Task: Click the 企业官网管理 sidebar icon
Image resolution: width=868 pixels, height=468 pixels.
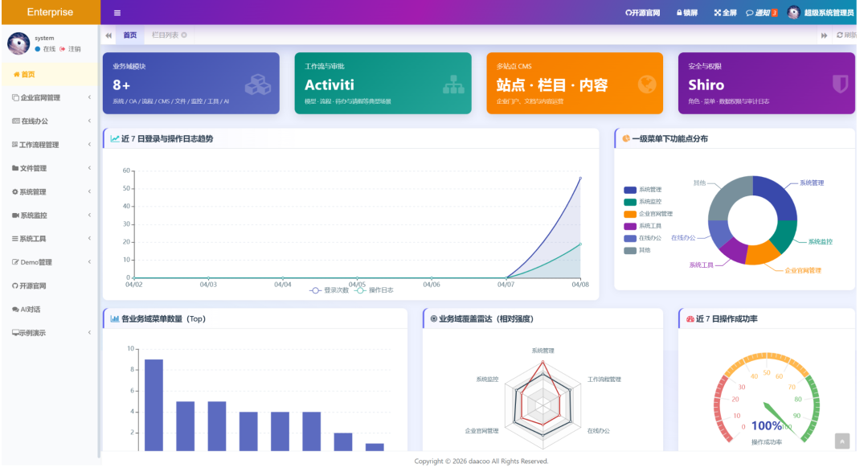Action: (15, 97)
